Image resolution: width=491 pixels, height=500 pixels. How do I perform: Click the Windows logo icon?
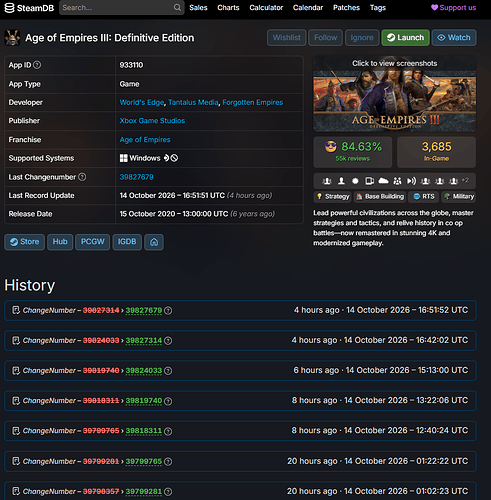(124, 158)
